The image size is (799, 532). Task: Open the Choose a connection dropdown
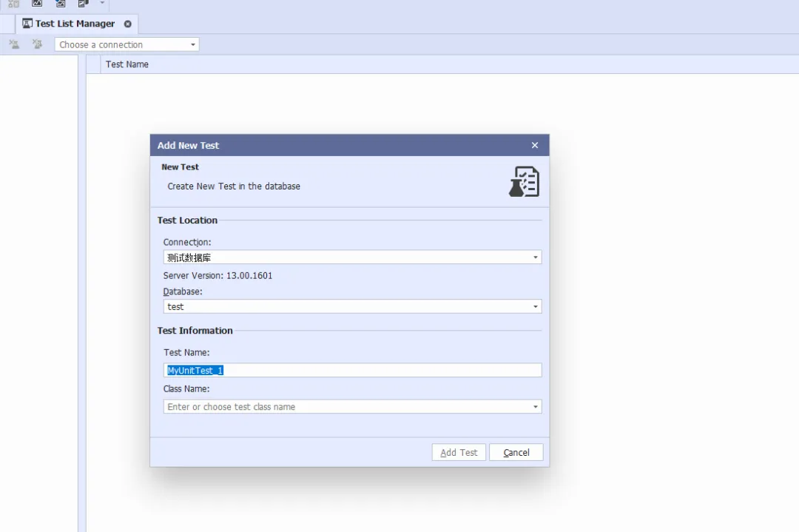pyautogui.click(x=193, y=45)
